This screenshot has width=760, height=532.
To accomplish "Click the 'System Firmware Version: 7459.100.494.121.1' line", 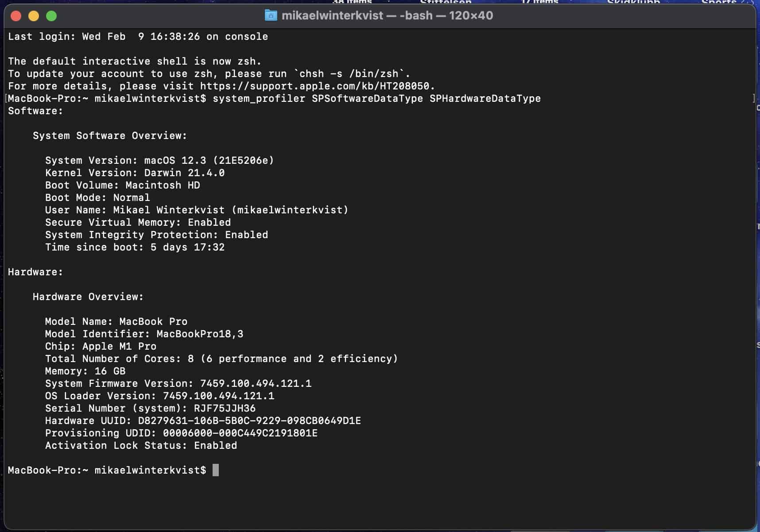I will pos(178,384).
